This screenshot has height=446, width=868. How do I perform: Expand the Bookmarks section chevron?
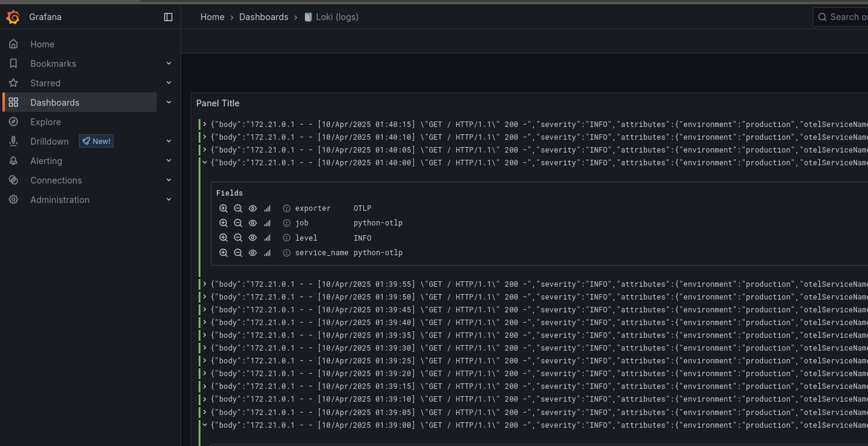(x=169, y=64)
